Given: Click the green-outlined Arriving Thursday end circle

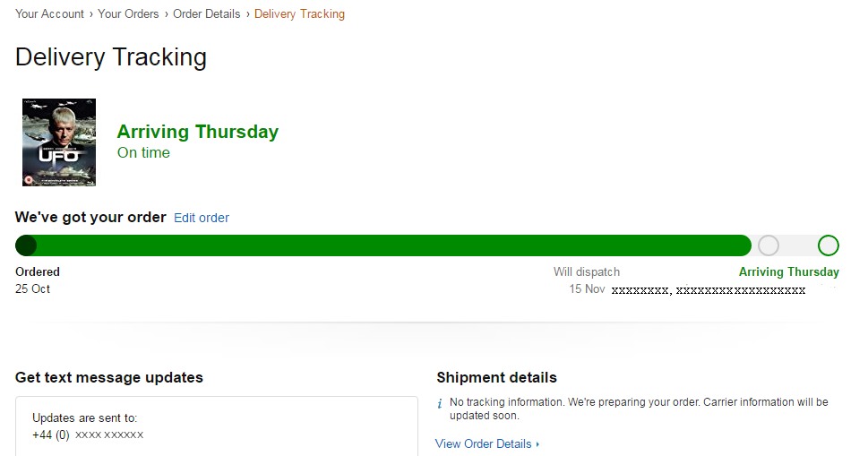Looking at the screenshot, I should (x=829, y=245).
